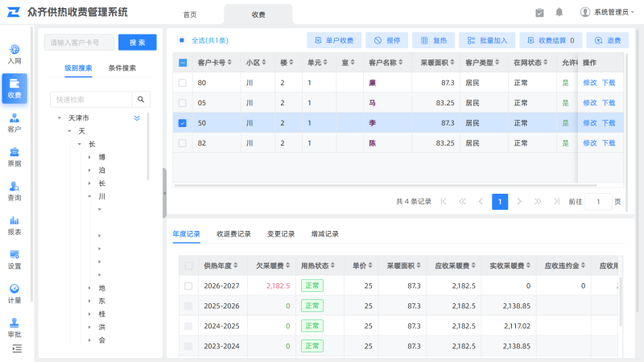Screen dimensions: 644x362
Task: Open the 设置 sidebar module
Action: (x=14, y=259)
